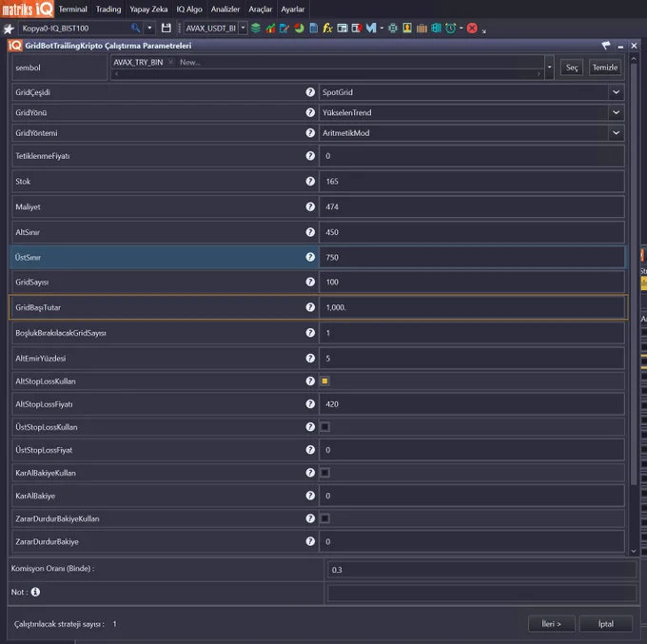The width and height of the screenshot is (647, 644).
Task: Enable the ÜstStopLossKullan checkbox
Action: pos(324,427)
